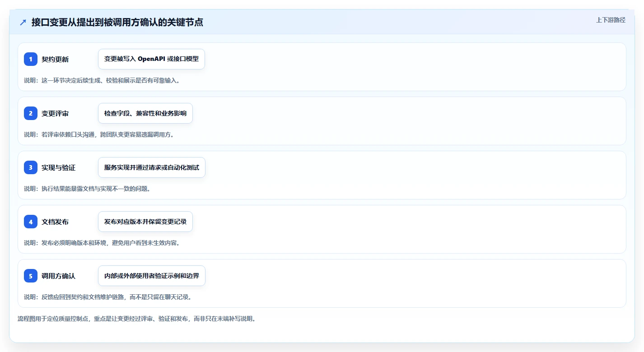
Task: Click the step 4 number badge
Action: tap(31, 222)
